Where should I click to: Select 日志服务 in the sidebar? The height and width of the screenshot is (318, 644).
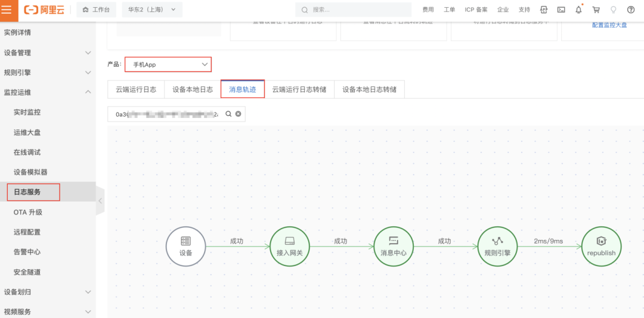[48, 192]
